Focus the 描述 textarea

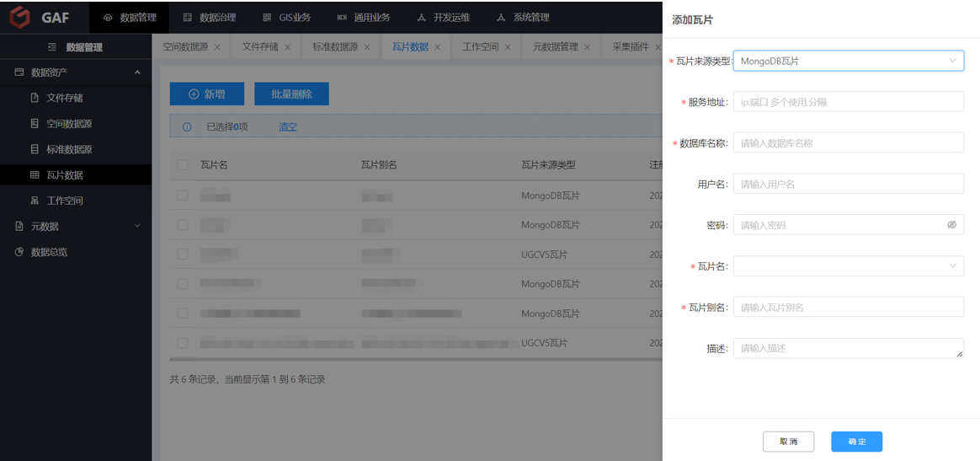[x=848, y=348]
